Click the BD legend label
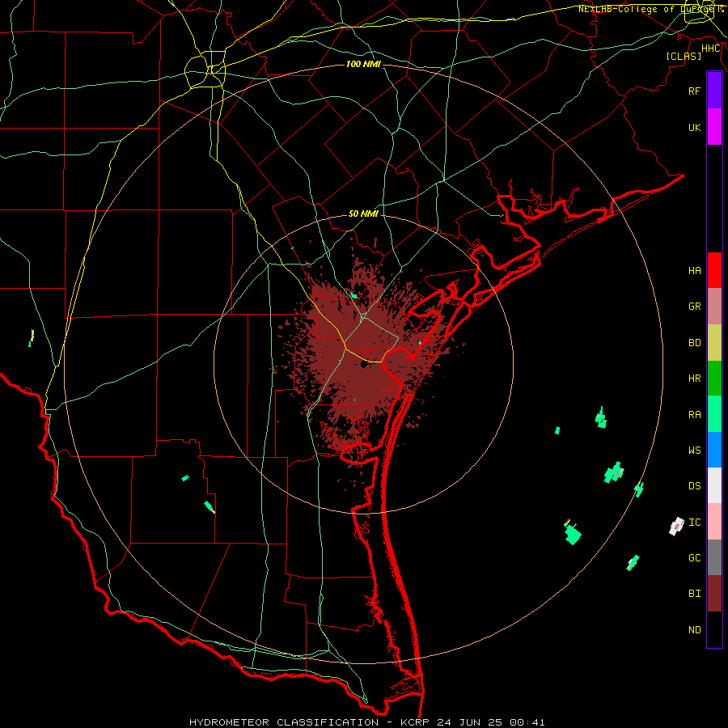Image resolution: width=728 pixels, height=728 pixels. tap(694, 343)
